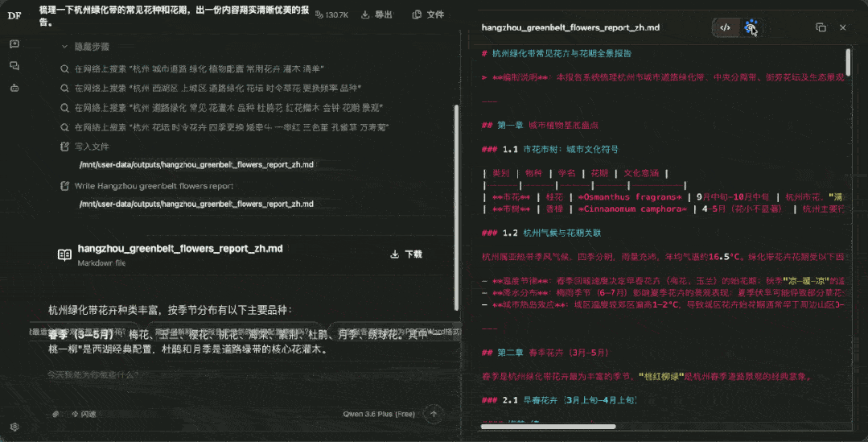Open the 文件 files panel

pos(429,14)
